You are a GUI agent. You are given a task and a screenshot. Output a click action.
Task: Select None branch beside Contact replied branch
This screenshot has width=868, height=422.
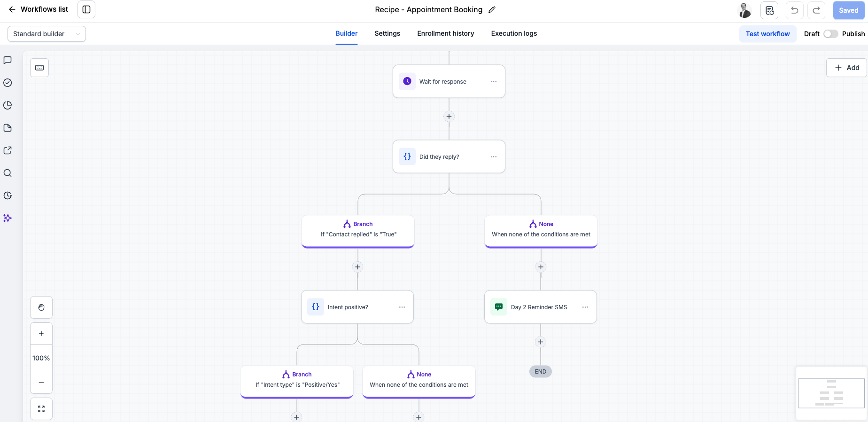(541, 231)
